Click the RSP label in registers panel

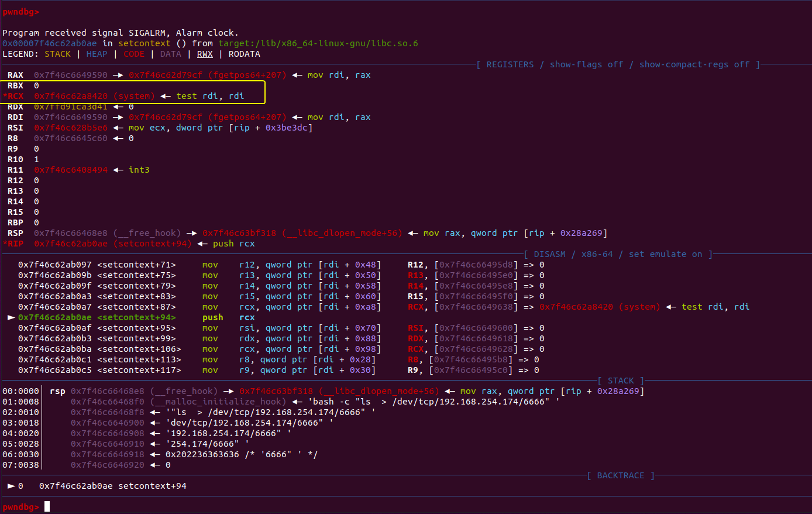point(15,233)
